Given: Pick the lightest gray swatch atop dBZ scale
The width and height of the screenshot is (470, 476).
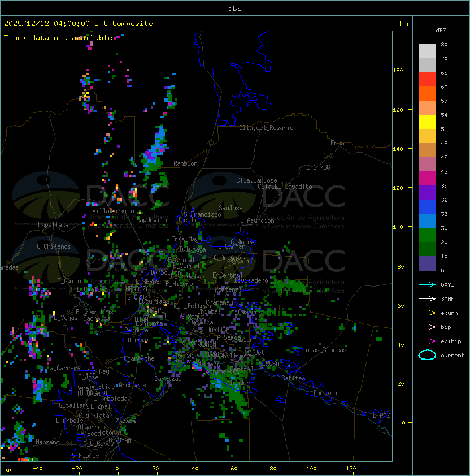Looking at the screenshot, I should click(427, 51).
